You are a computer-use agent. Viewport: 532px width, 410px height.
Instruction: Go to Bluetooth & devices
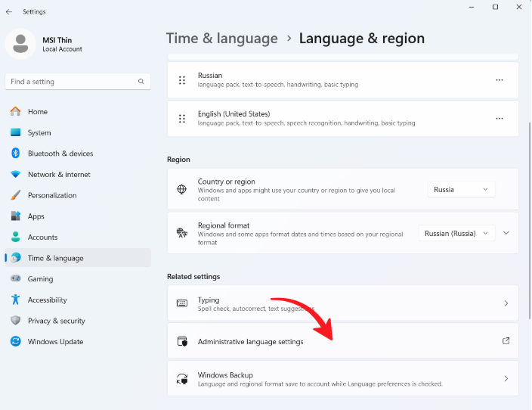coord(60,154)
